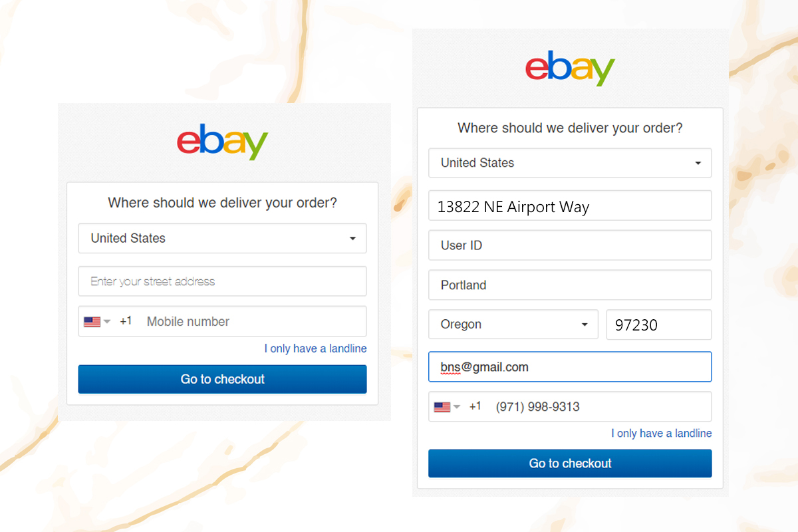
Task: Click the eBay logo on the right form
Action: (570, 68)
